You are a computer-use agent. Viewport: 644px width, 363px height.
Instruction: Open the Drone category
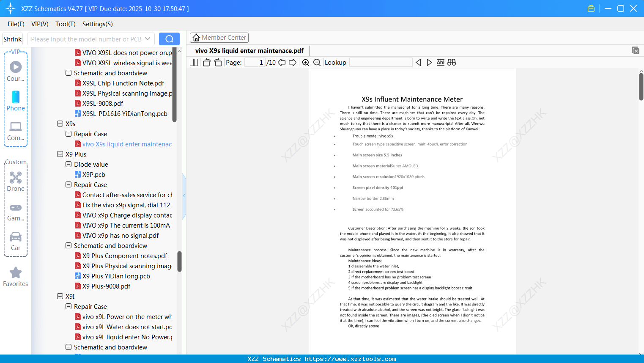16,181
